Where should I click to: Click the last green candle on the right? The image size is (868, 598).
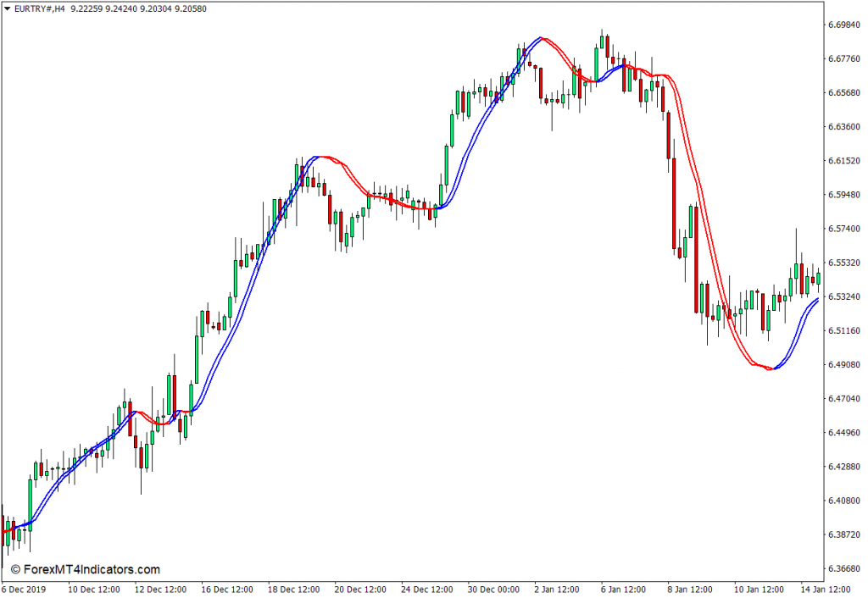(x=818, y=277)
